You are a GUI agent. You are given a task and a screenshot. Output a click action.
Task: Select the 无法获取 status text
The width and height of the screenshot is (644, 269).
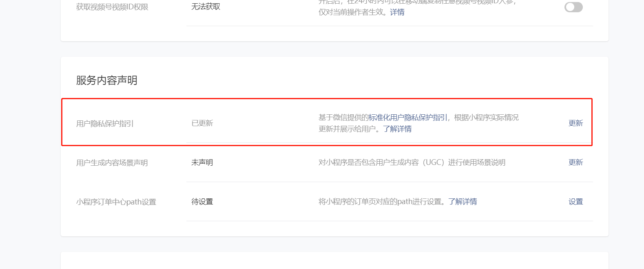click(206, 7)
